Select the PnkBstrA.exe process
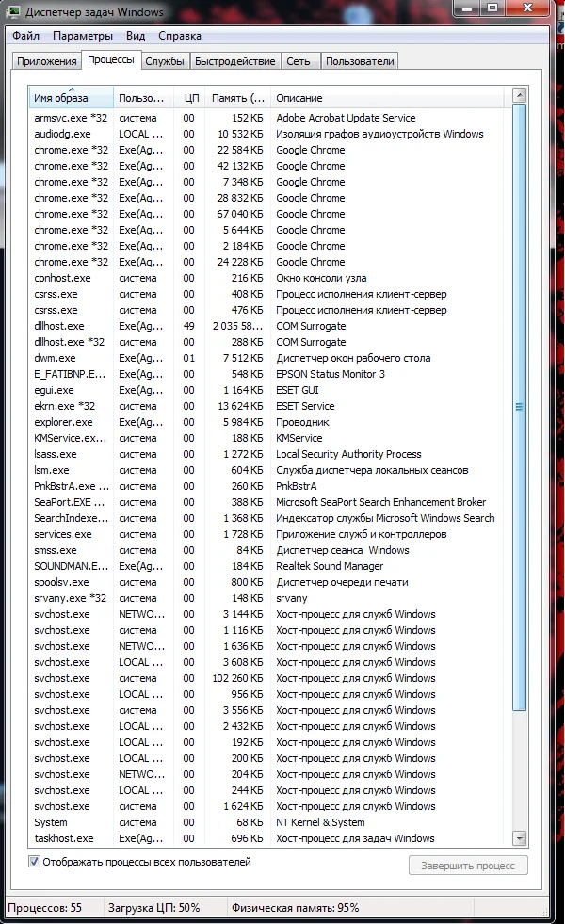565x924 pixels. (x=268, y=486)
